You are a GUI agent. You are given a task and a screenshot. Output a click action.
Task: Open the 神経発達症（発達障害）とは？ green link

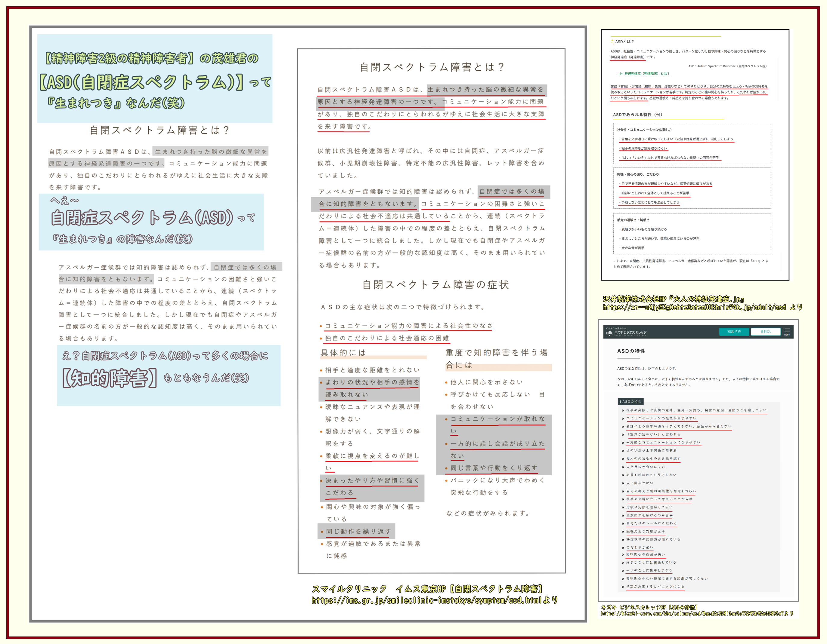coord(647,74)
